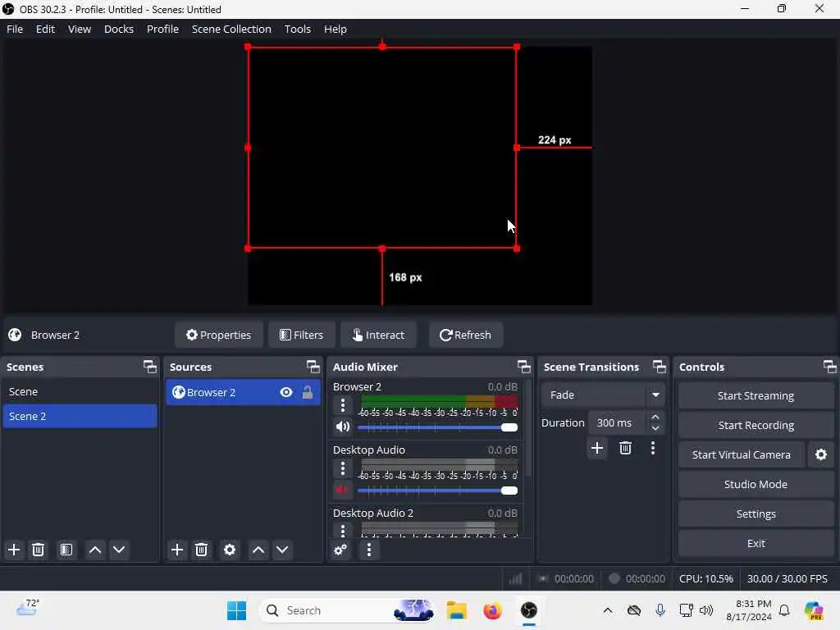This screenshot has height=630, width=840.
Task: Remove selected scene with trash icon
Action: 38,550
